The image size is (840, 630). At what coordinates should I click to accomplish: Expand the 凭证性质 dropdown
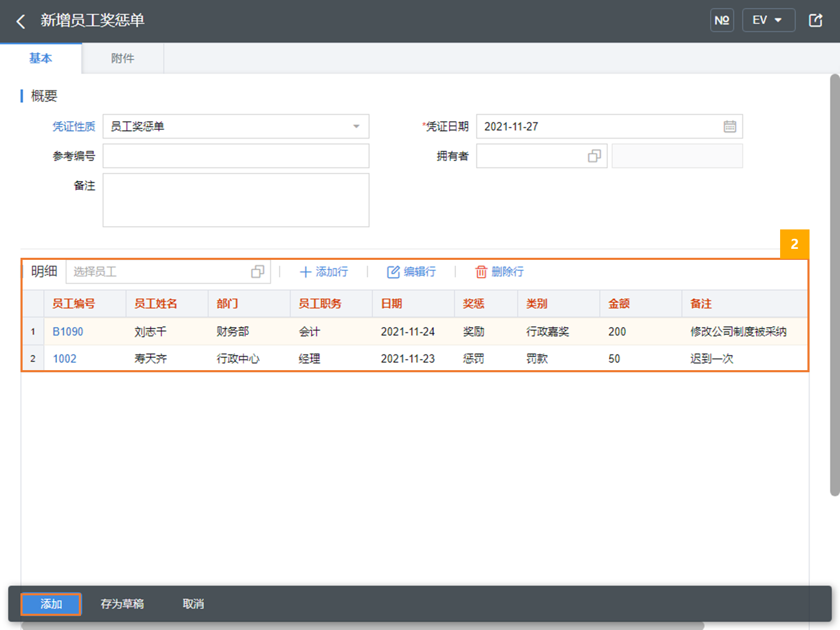coord(356,127)
